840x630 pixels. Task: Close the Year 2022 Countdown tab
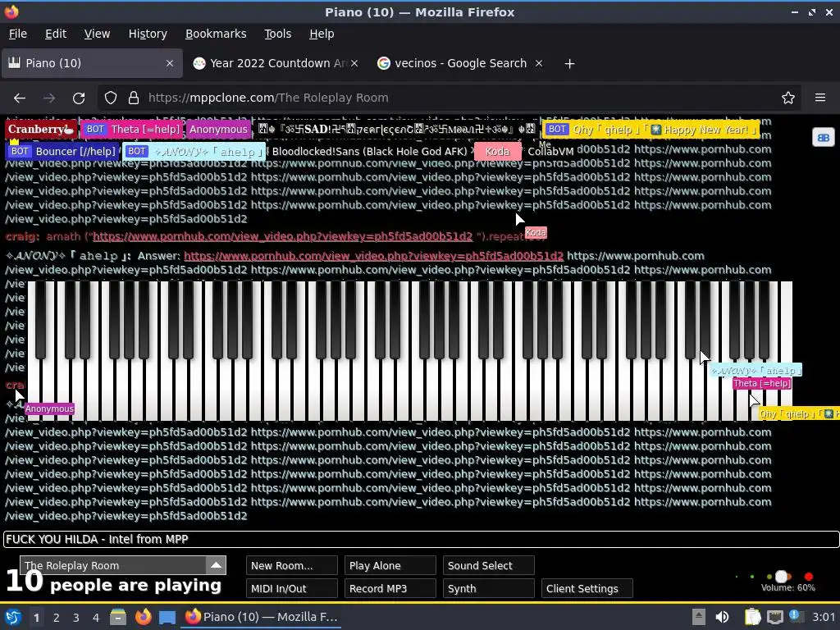[354, 63]
